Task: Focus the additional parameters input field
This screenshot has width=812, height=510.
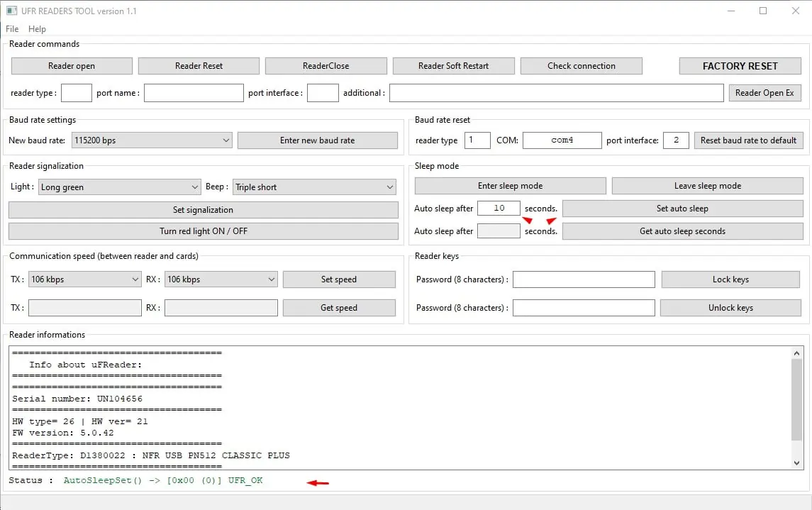Action: [556, 93]
